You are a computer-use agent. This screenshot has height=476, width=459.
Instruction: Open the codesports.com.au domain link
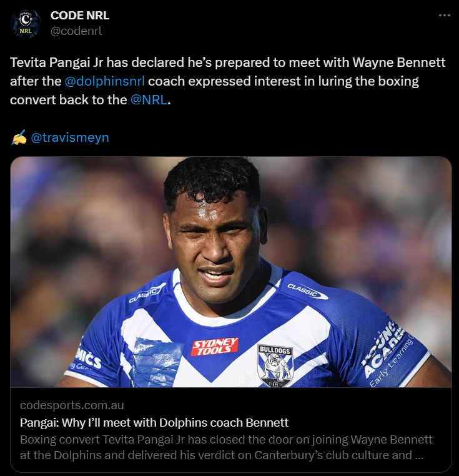point(72,405)
